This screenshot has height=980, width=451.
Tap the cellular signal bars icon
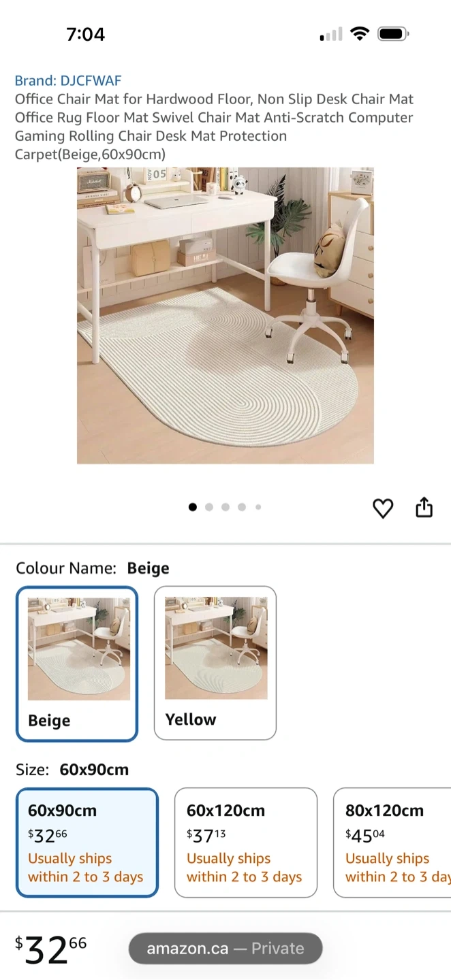(331, 35)
